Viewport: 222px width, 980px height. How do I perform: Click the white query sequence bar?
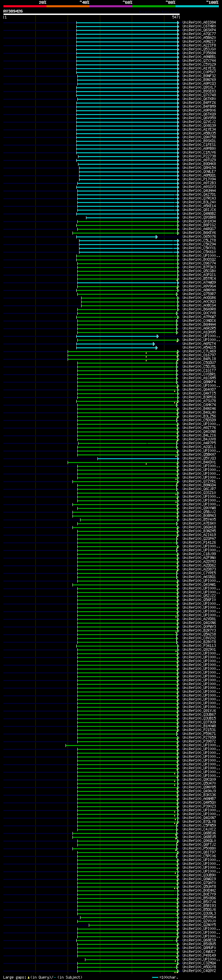(x=92, y=14)
